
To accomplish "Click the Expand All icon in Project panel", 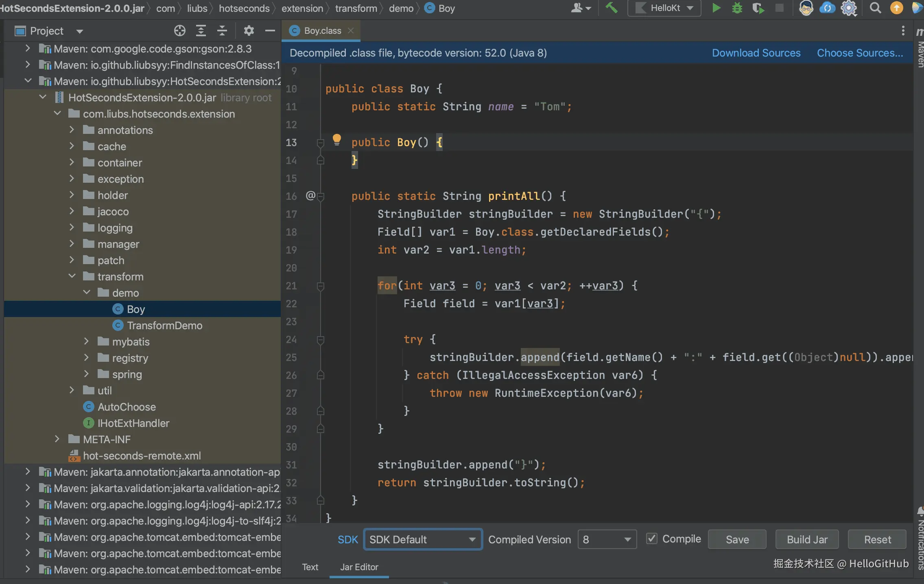I will coord(201,31).
